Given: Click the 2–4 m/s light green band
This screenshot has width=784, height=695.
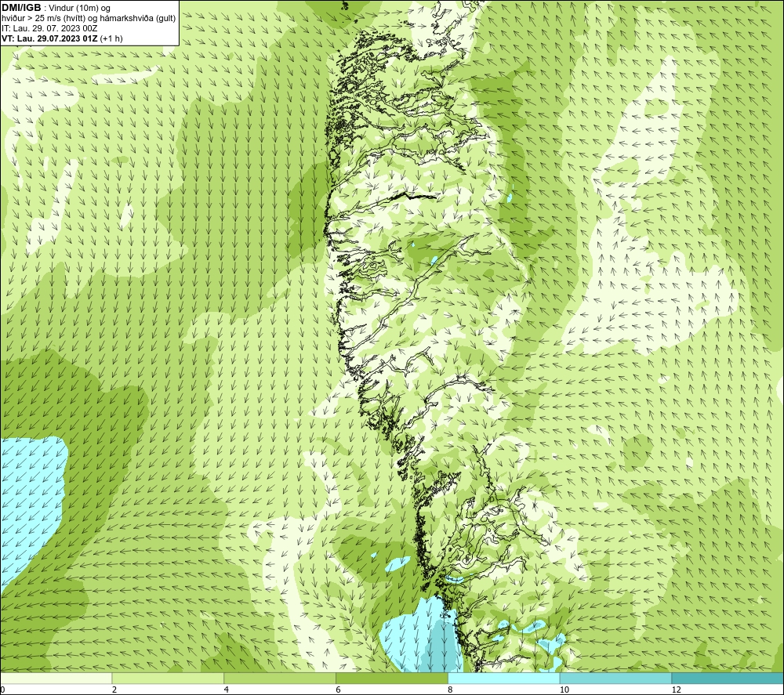Looking at the screenshot, I should click(x=168, y=678).
